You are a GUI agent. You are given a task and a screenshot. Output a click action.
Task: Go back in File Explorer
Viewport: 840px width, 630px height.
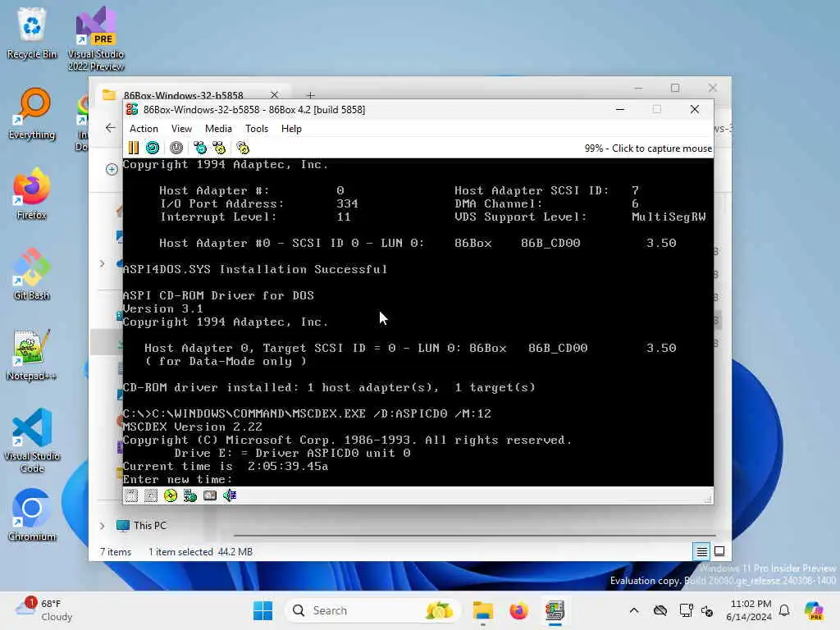coord(111,128)
